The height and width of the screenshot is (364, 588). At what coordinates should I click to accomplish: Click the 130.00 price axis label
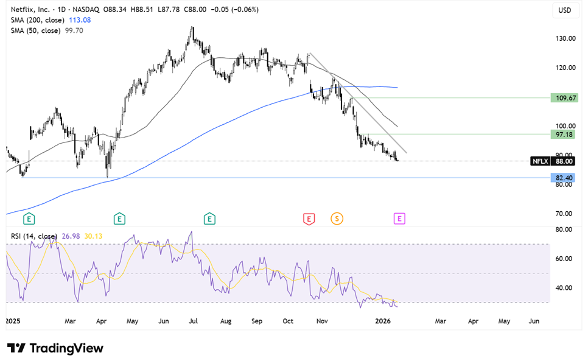click(565, 38)
